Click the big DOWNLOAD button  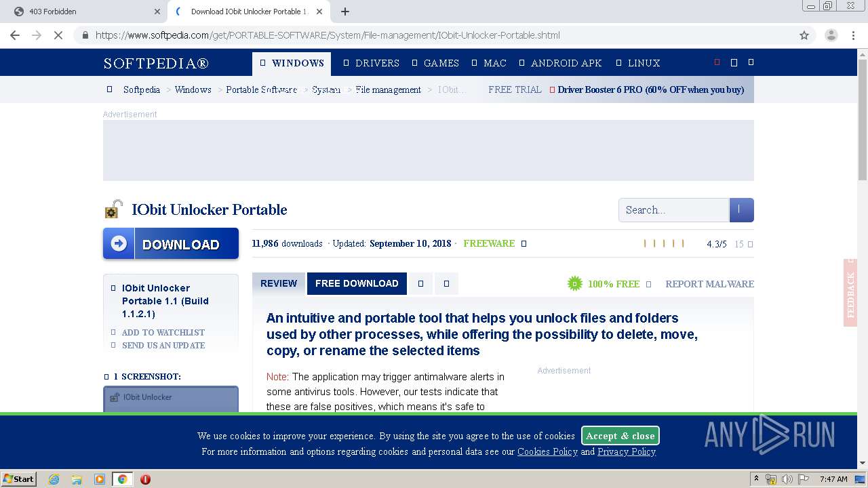tap(171, 244)
